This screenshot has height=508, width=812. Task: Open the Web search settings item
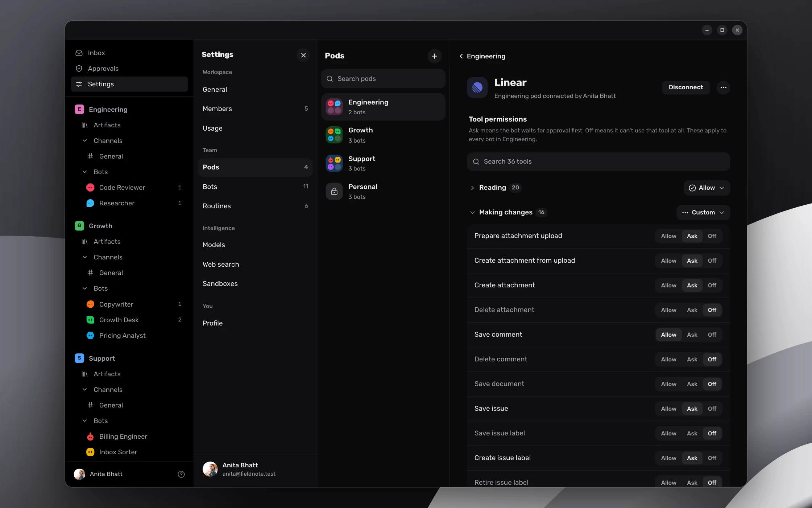click(255, 265)
